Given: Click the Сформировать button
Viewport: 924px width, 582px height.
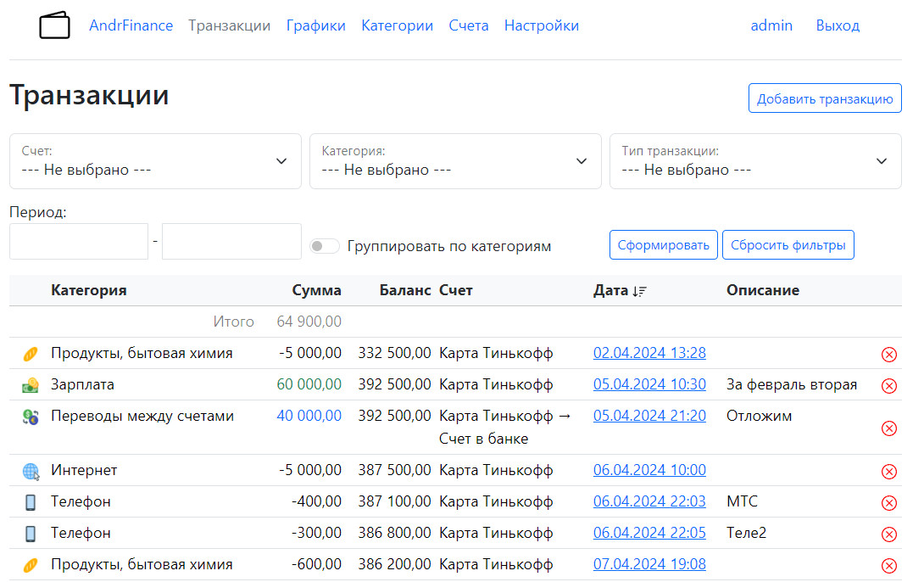Looking at the screenshot, I should 663,244.
